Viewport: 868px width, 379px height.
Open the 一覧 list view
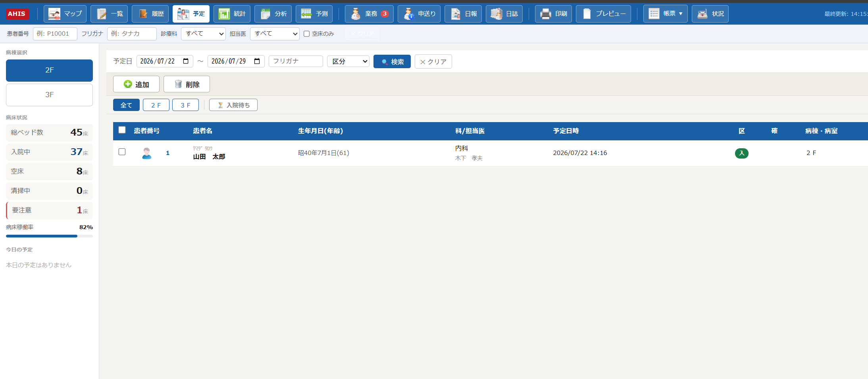pyautogui.click(x=109, y=14)
